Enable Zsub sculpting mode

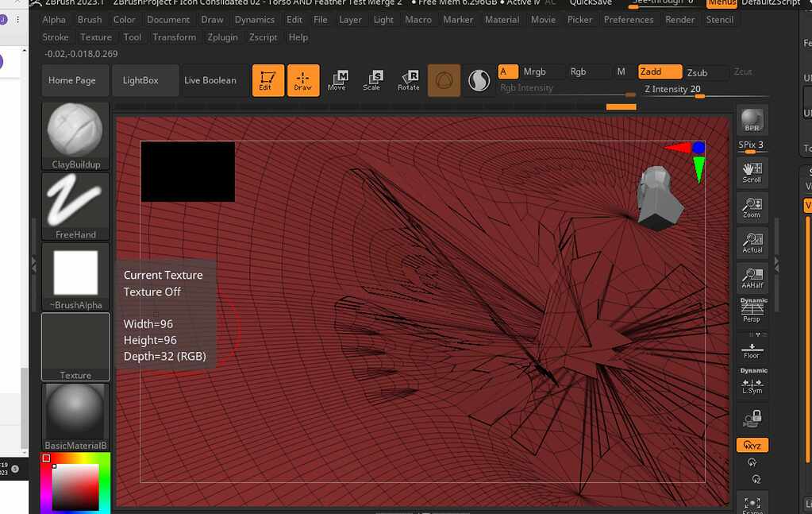click(702, 71)
